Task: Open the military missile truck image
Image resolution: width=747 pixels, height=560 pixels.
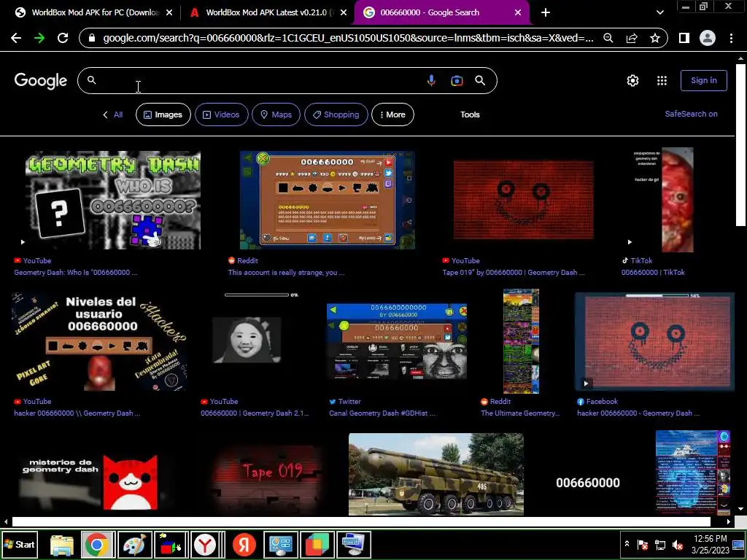Action: 436,474
